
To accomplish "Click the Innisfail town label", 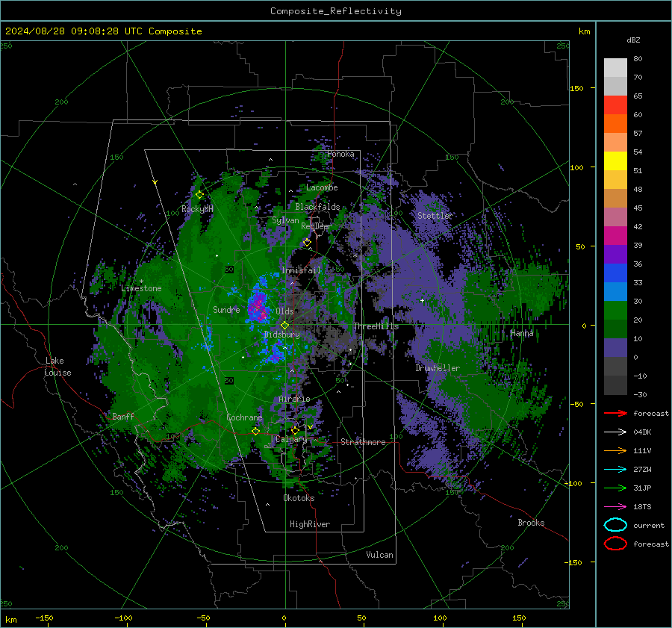I will tap(302, 270).
